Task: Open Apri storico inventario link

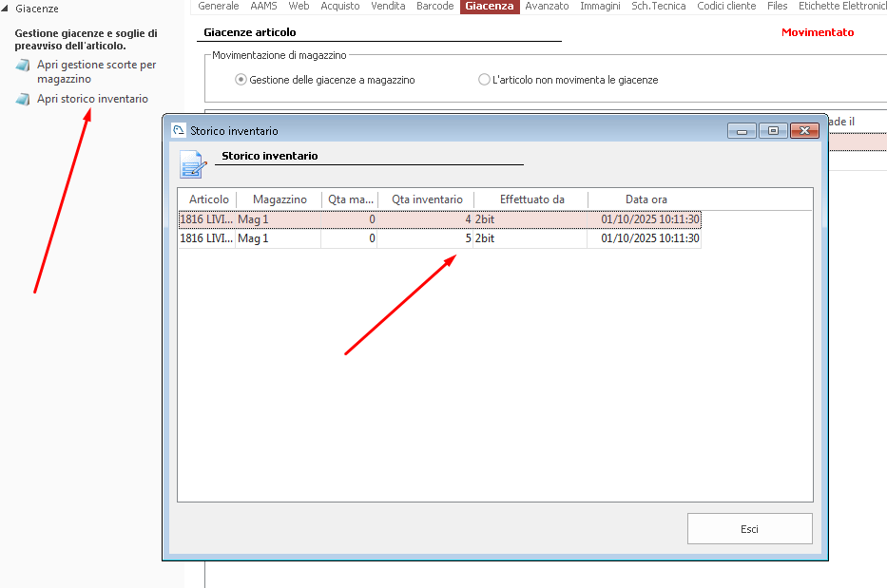Action: pyautogui.click(x=92, y=99)
